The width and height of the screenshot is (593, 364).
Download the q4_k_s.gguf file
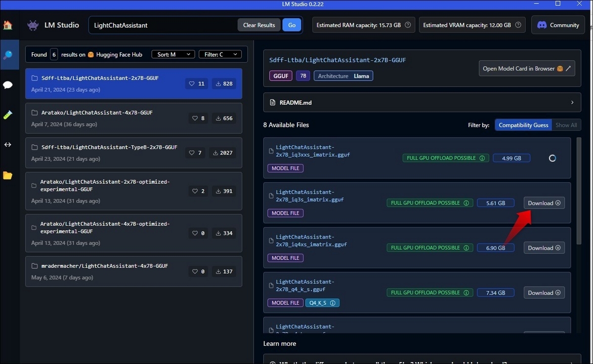(544, 293)
